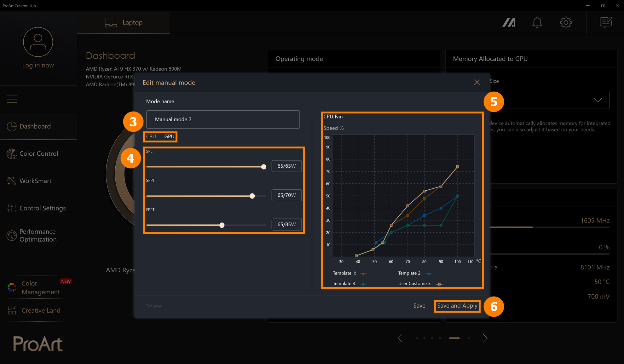Select the last page indicator dot
Viewport: 624px width, 364px height.
point(469,338)
